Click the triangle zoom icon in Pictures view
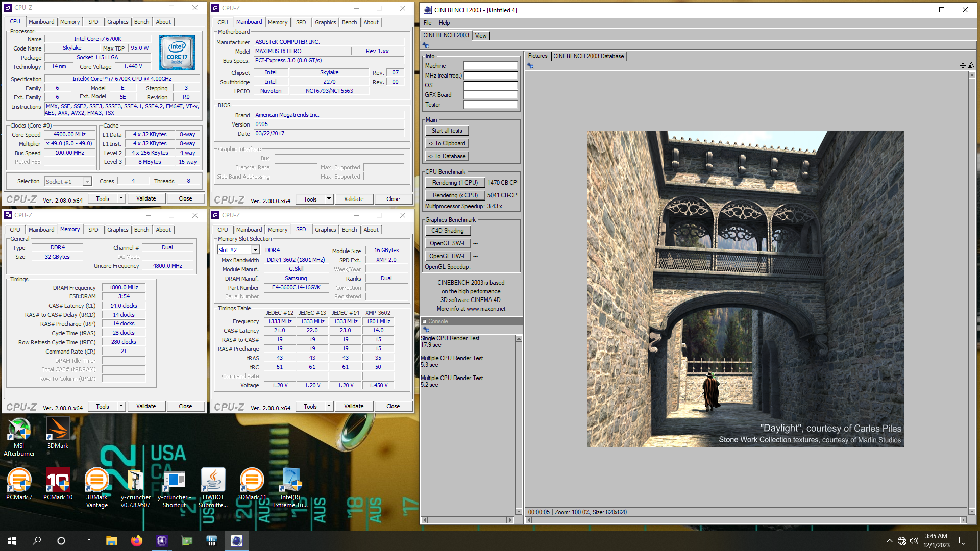 [x=971, y=66]
